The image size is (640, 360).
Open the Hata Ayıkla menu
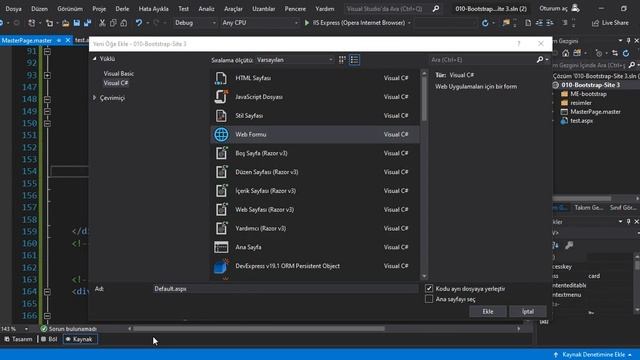pos(153,9)
